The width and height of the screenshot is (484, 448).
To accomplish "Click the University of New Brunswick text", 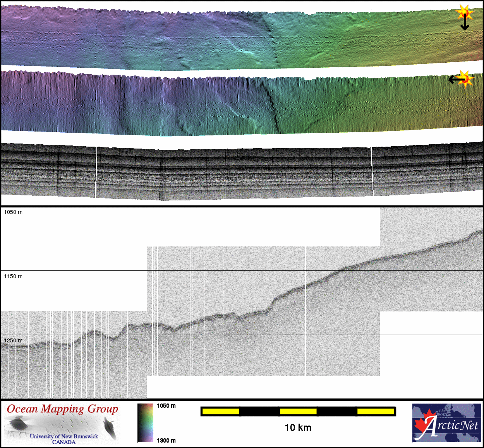I will coord(64,436).
